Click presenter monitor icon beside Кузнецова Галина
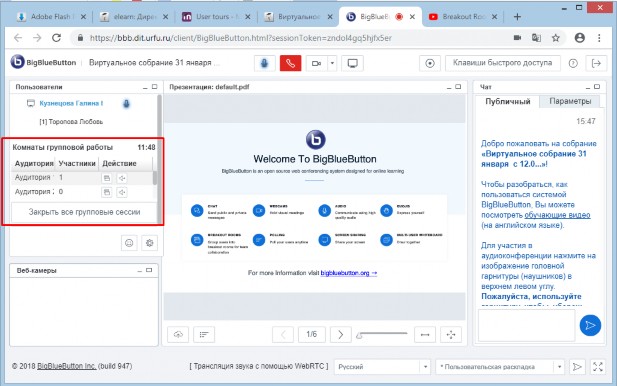The width and height of the screenshot is (617, 386). (31, 103)
